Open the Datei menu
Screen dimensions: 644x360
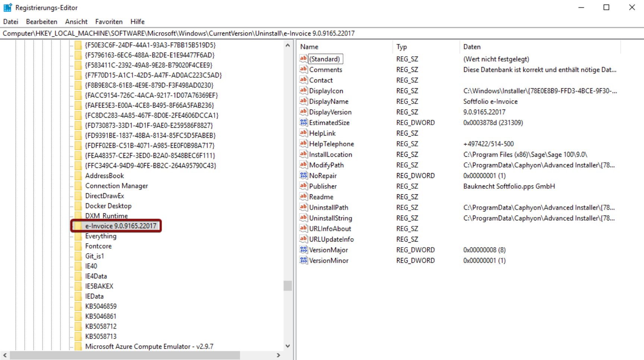[x=11, y=22]
